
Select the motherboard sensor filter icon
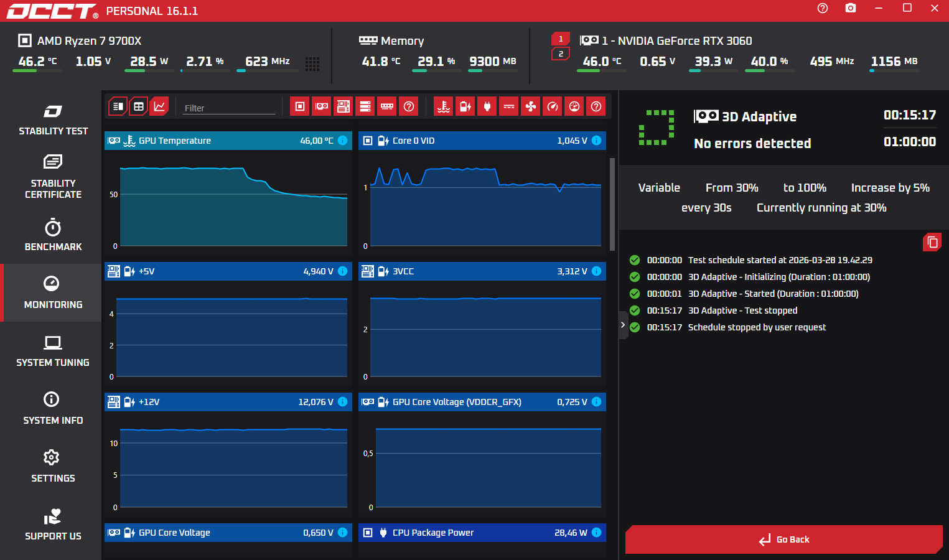(344, 106)
